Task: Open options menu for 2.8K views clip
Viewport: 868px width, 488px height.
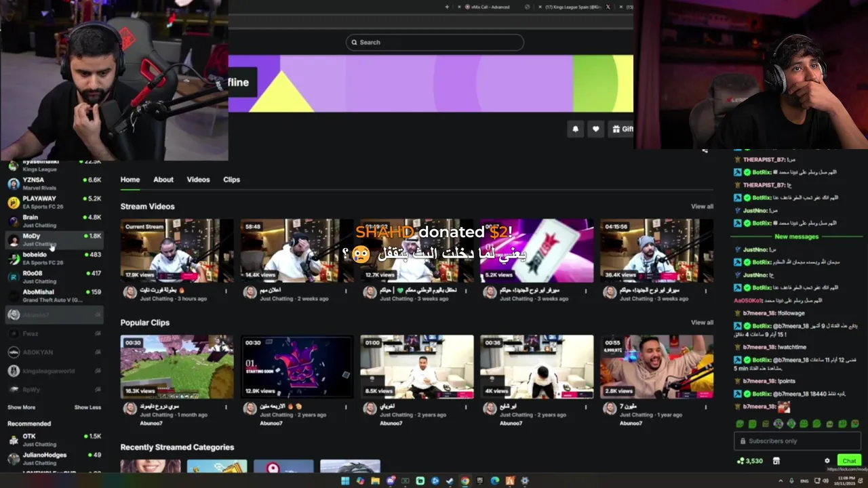Action: [706, 407]
